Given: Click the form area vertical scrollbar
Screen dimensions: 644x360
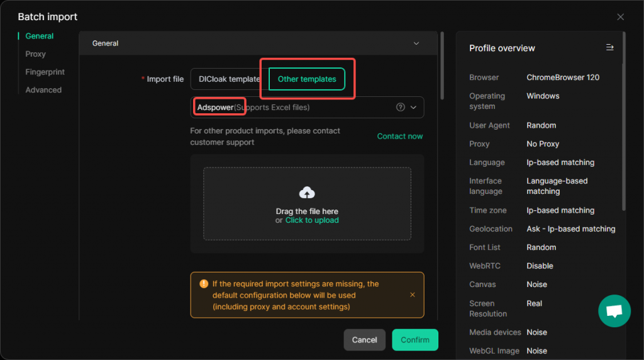Looking at the screenshot, I should click(442, 65).
